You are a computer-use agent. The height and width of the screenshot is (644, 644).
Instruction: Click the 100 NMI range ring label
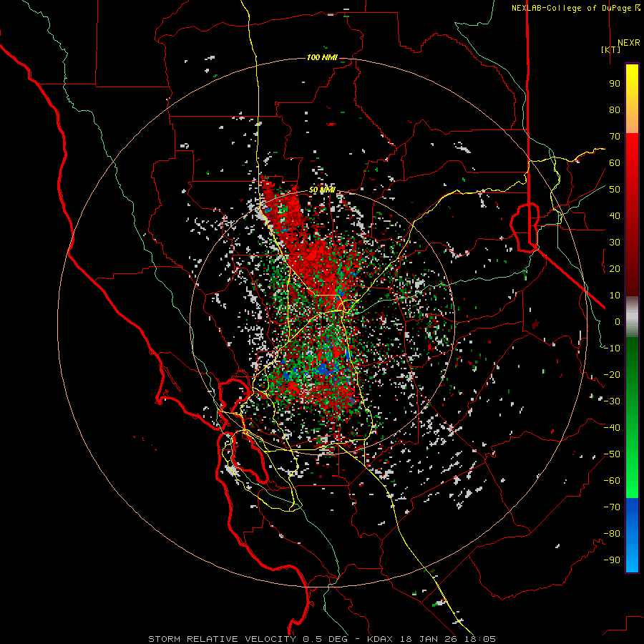click(322, 57)
